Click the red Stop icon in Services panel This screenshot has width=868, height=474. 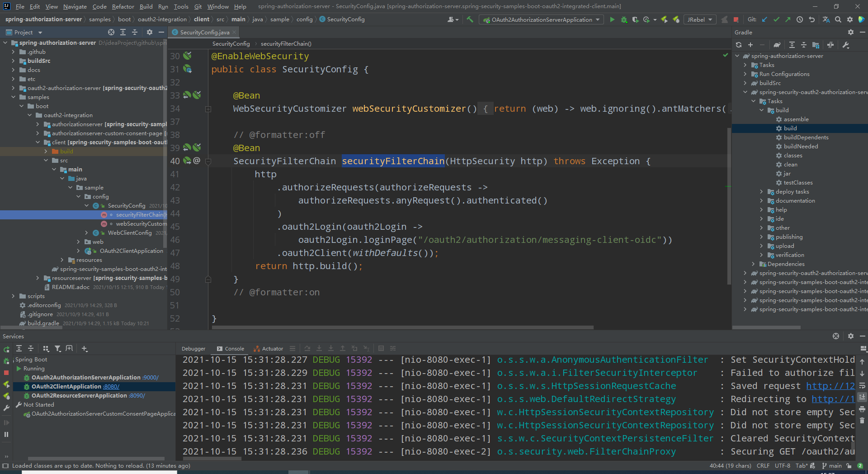[6, 373]
